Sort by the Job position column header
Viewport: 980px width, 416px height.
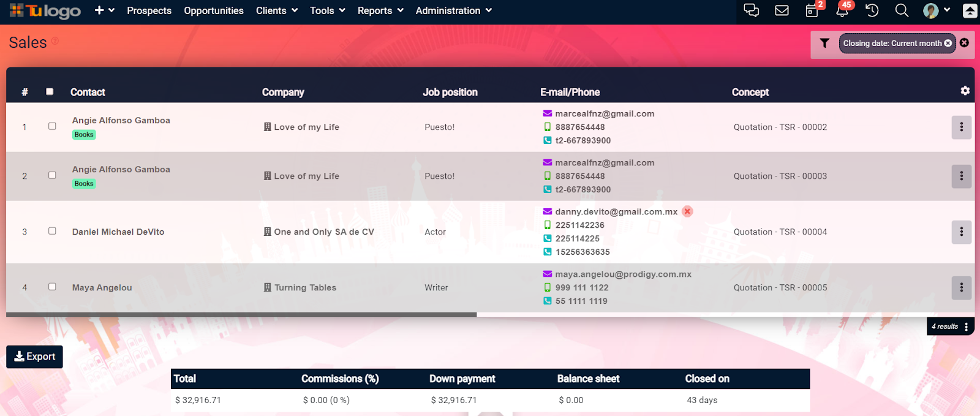[x=450, y=92]
